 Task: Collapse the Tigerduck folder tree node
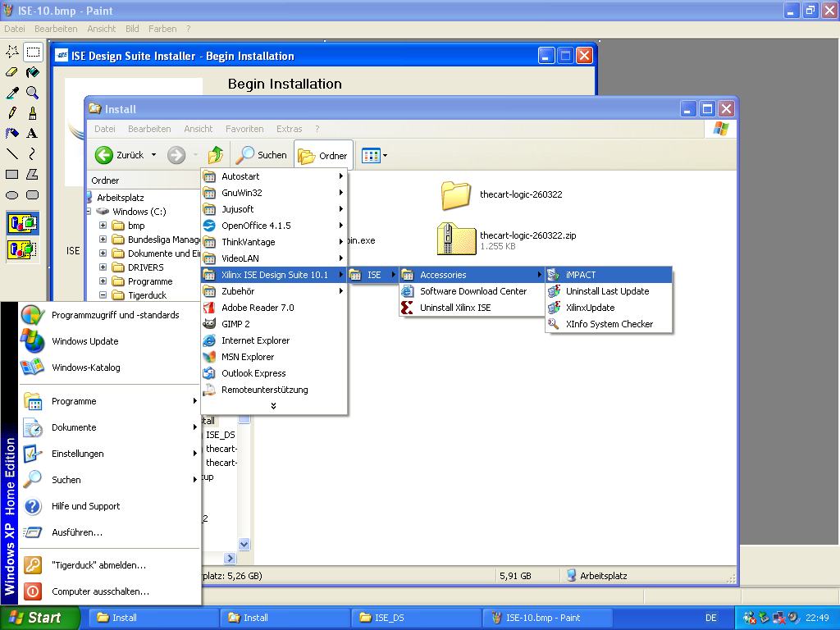point(103,295)
